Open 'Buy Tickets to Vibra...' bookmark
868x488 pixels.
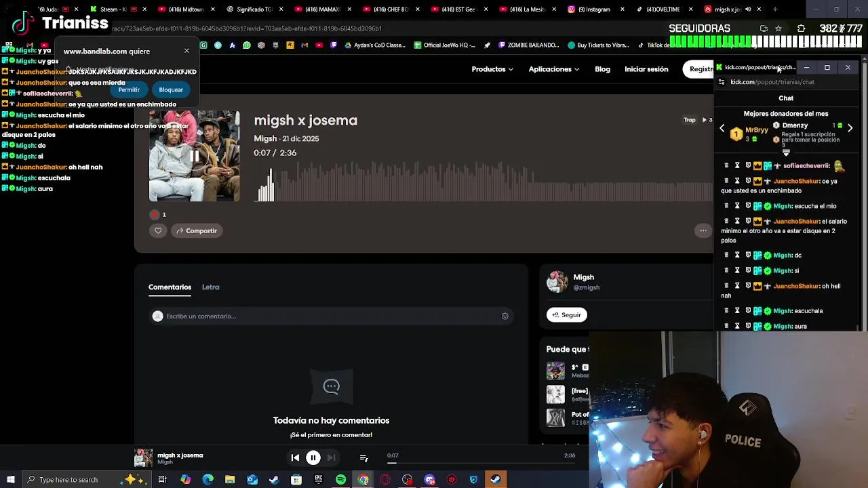point(598,45)
